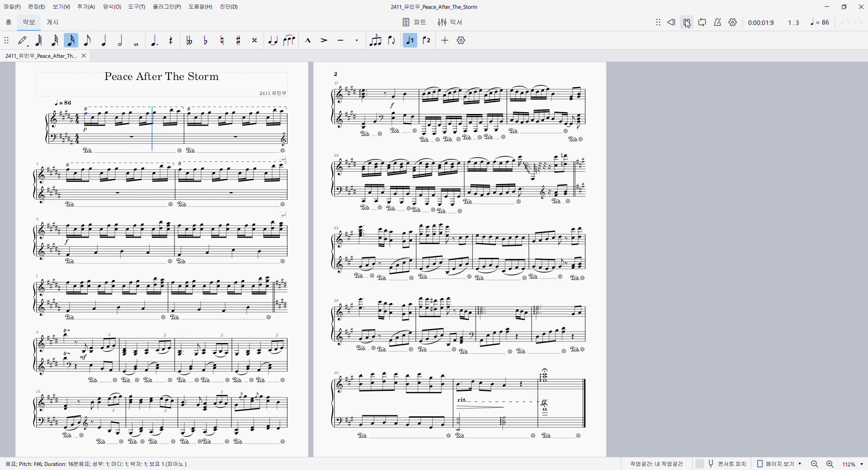Click the 작업공간: 내 작업공간 status label
The height and width of the screenshot is (470, 868).
point(656,464)
